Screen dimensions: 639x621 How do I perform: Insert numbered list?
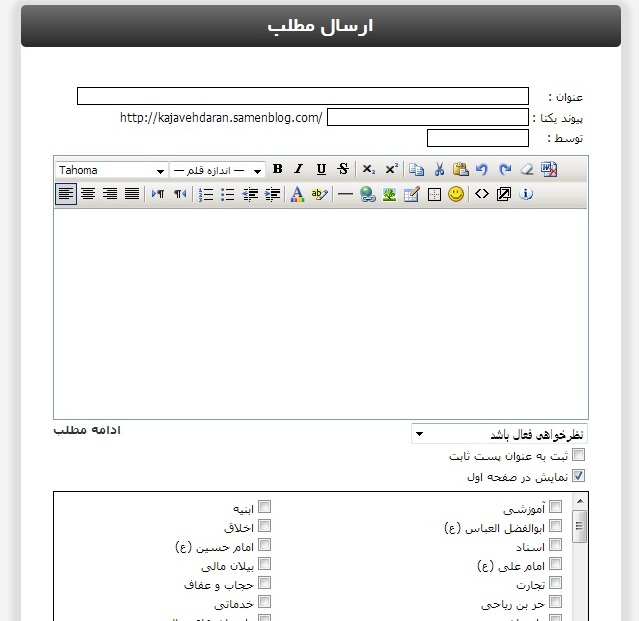coord(206,194)
